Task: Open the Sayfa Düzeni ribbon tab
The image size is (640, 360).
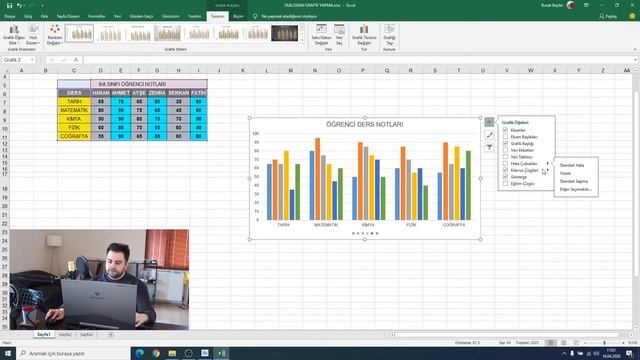Action: [68, 16]
